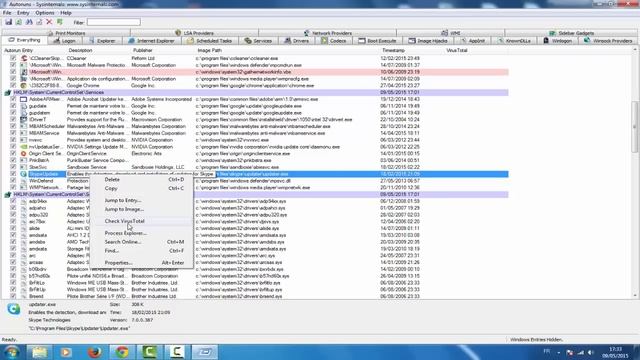Choose Jump to Image in context menu
This screenshot has width=640, height=360.
tap(141, 209)
